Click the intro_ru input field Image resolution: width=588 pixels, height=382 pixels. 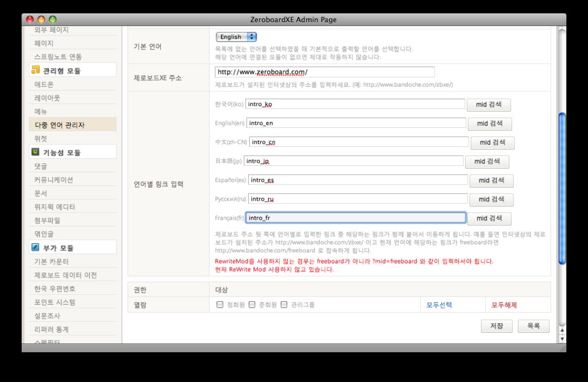coord(358,199)
